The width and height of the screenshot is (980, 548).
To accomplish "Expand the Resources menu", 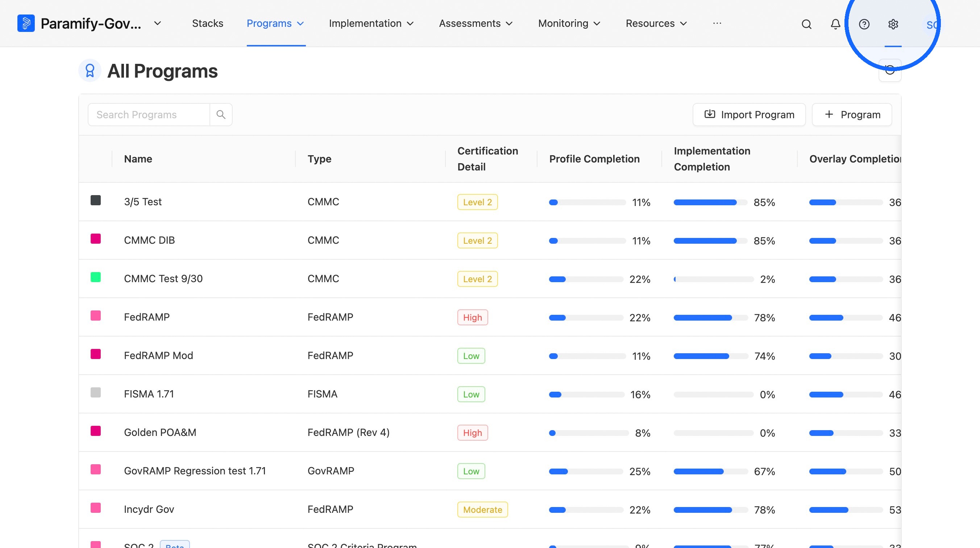I will click(x=657, y=24).
